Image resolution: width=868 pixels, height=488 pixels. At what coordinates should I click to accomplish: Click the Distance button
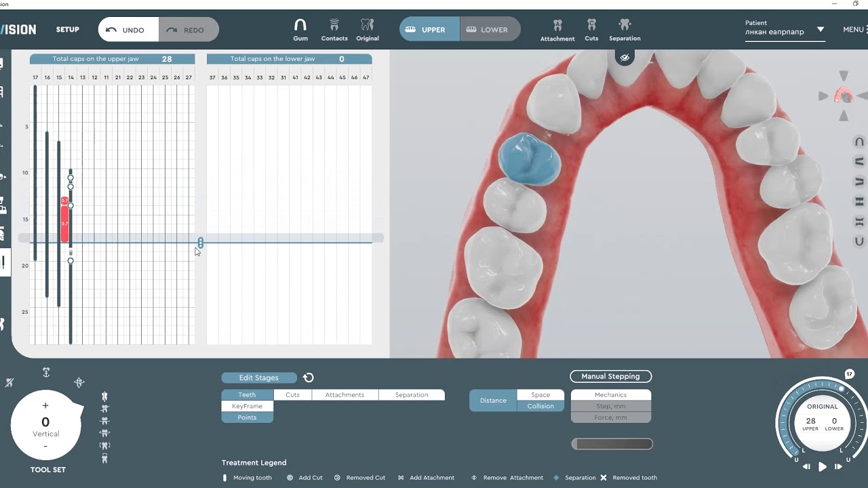tap(493, 401)
